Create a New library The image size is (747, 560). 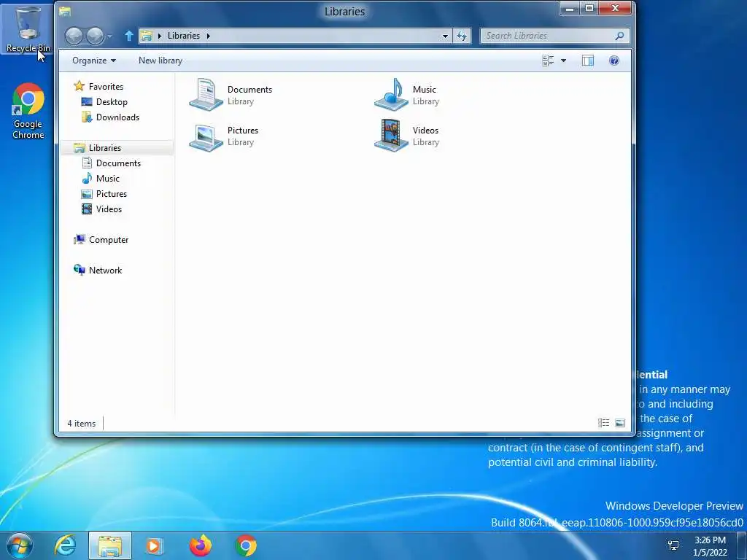coord(160,61)
